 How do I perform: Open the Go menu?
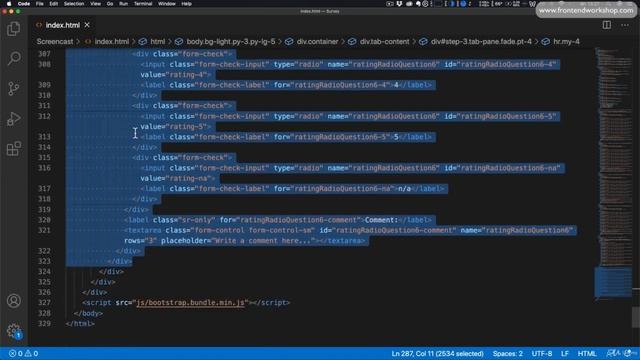pos(110,4)
